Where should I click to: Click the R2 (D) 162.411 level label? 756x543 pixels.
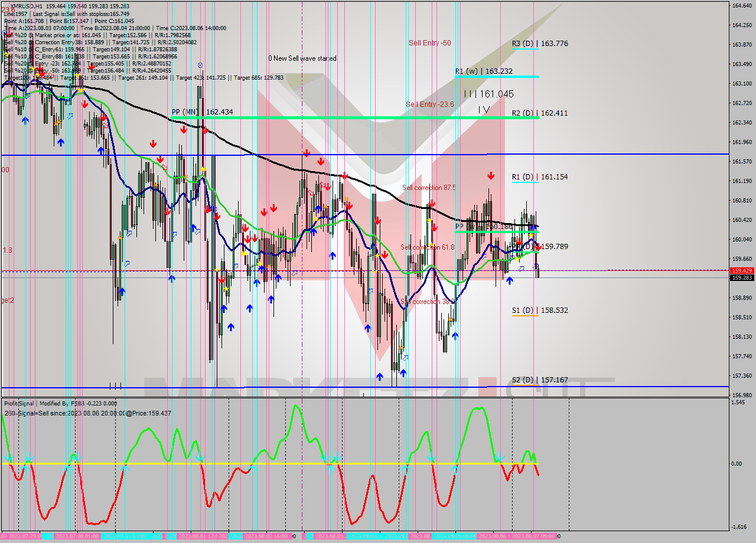[x=540, y=113]
